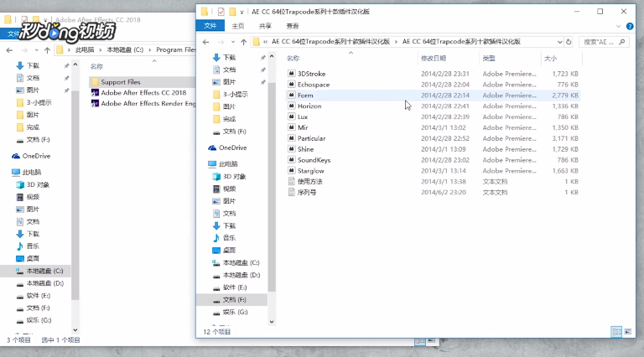Viewport: 644px width, 357px height.
Task: Open 查看 ribbon tab
Action: point(293,26)
